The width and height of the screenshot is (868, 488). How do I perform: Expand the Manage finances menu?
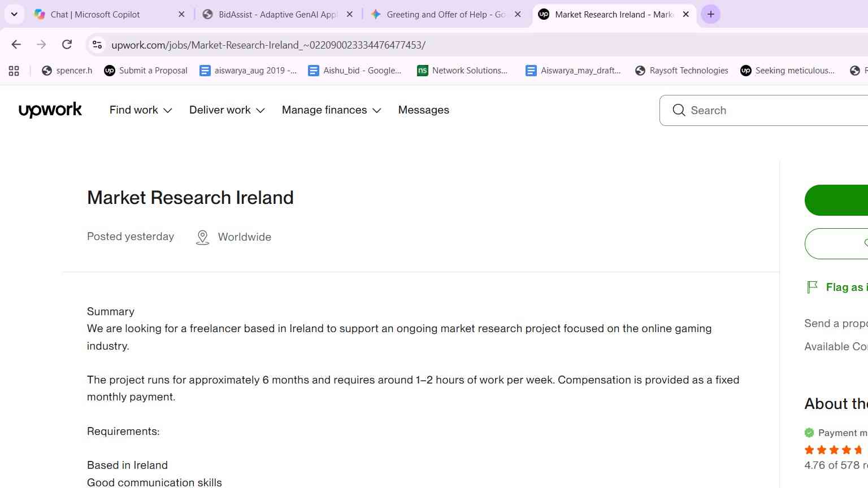point(332,110)
